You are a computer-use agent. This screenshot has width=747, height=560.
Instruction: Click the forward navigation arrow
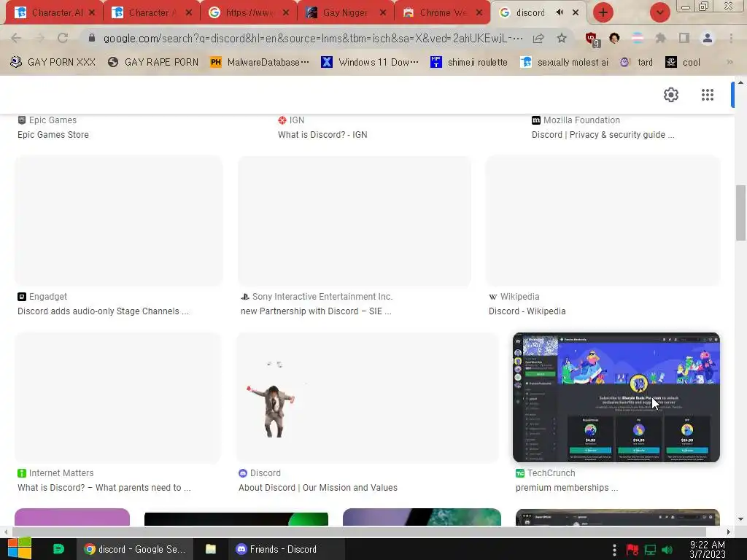(39, 38)
